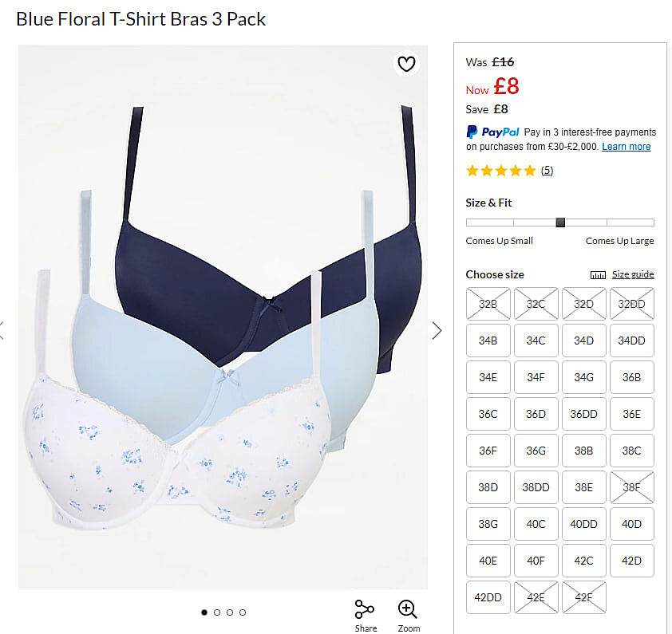Open the Size guide link

click(x=633, y=274)
